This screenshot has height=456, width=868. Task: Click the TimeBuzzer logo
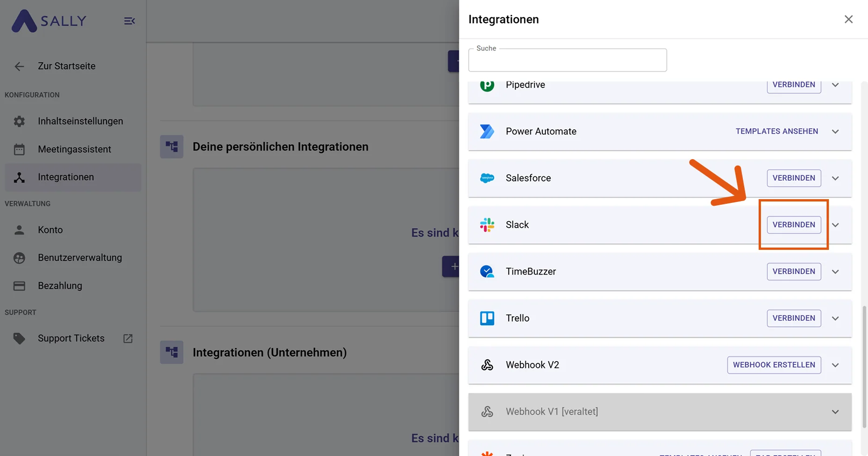point(487,271)
